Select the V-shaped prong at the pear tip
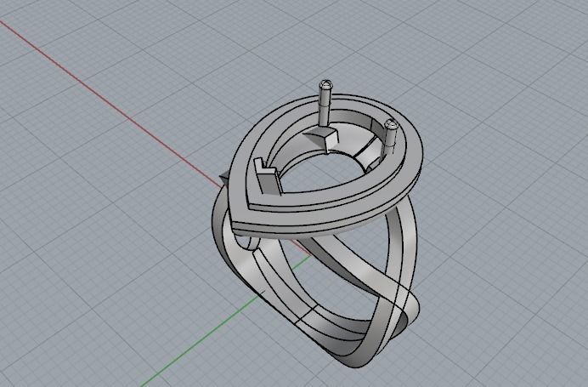This screenshot has height=387, width=588. click(267, 176)
